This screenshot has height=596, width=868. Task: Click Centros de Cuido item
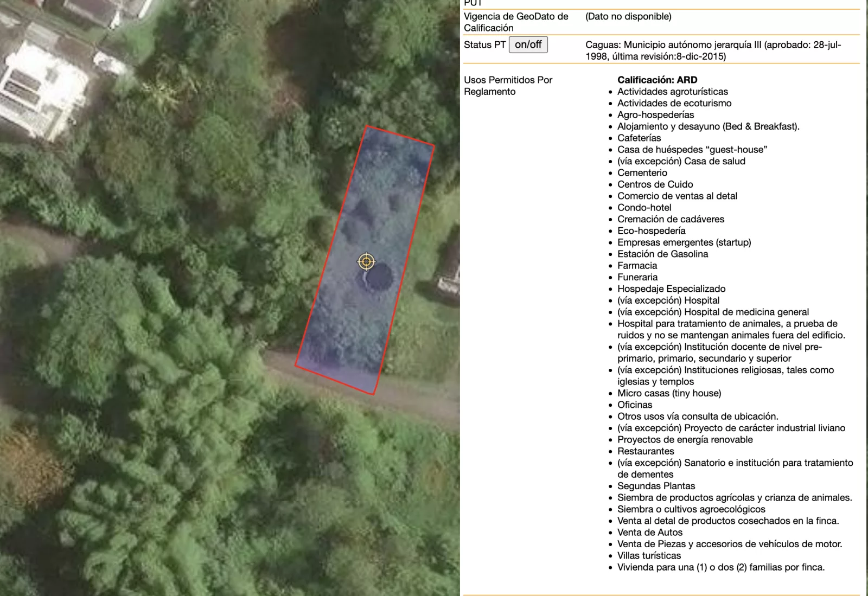pos(655,184)
